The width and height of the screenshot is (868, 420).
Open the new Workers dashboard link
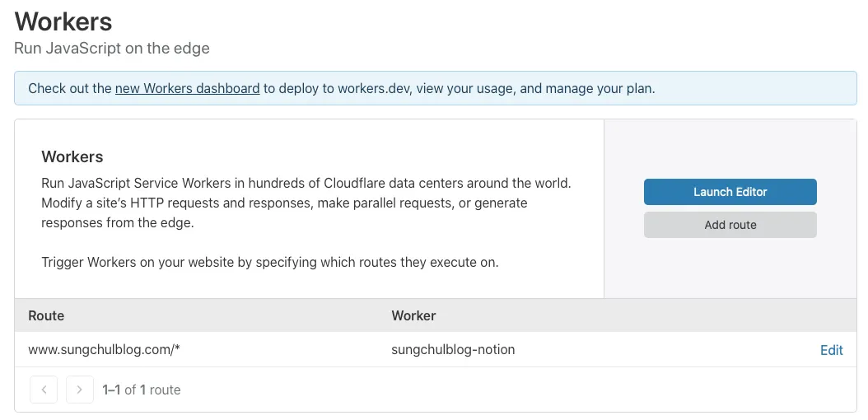[187, 88]
